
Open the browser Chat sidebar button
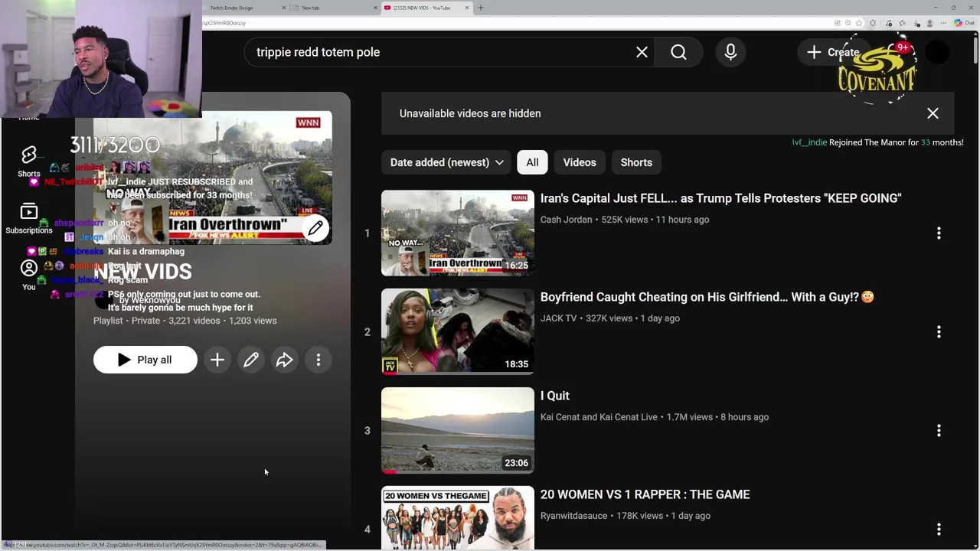964,23
